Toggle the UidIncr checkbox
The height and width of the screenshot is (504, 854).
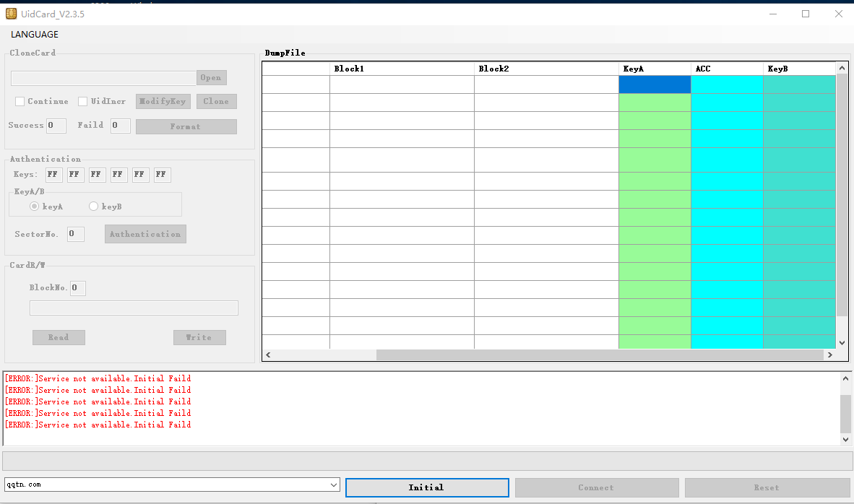(83, 101)
